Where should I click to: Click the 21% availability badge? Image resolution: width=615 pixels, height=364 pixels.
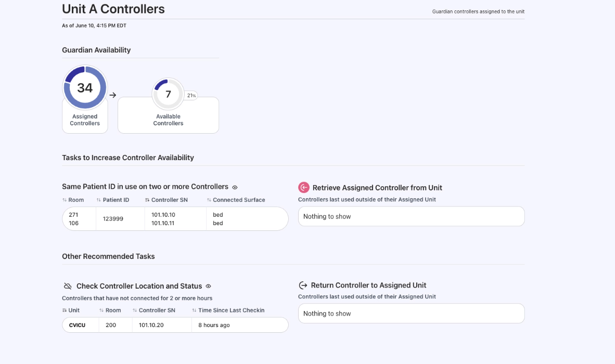[191, 96]
